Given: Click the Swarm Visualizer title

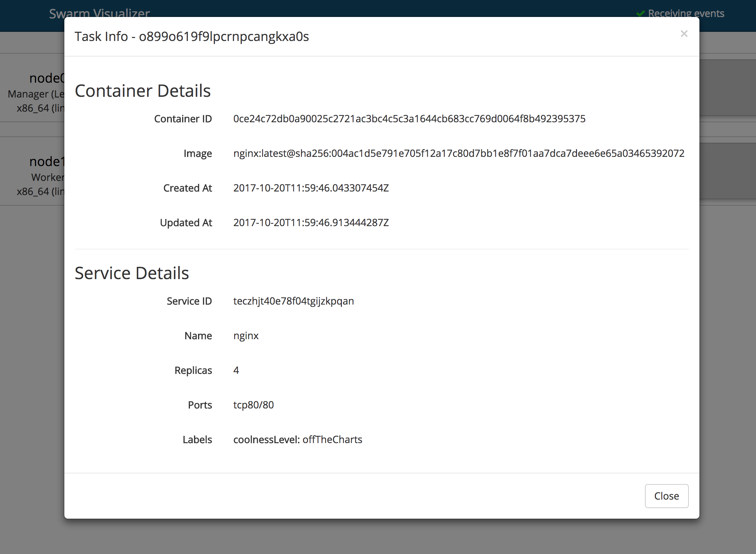Looking at the screenshot, I should pyautogui.click(x=99, y=13).
